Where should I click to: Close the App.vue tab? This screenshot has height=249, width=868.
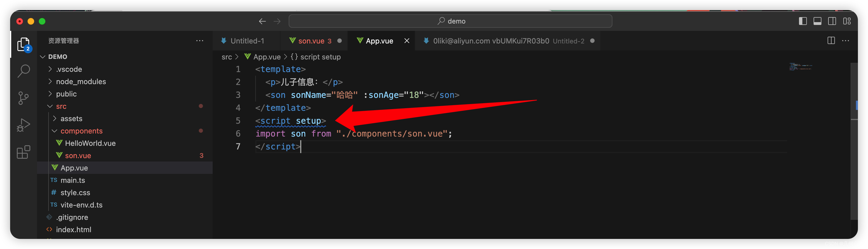click(x=407, y=41)
